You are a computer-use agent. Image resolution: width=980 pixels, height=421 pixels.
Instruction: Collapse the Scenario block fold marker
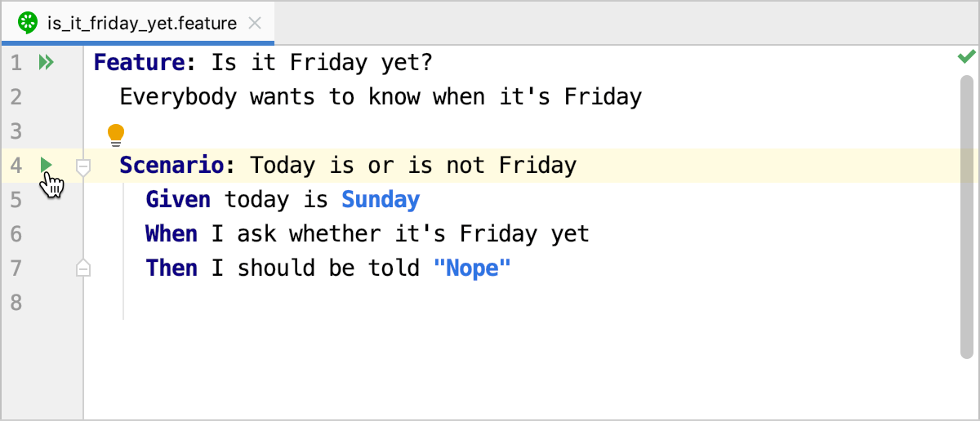point(82,166)
